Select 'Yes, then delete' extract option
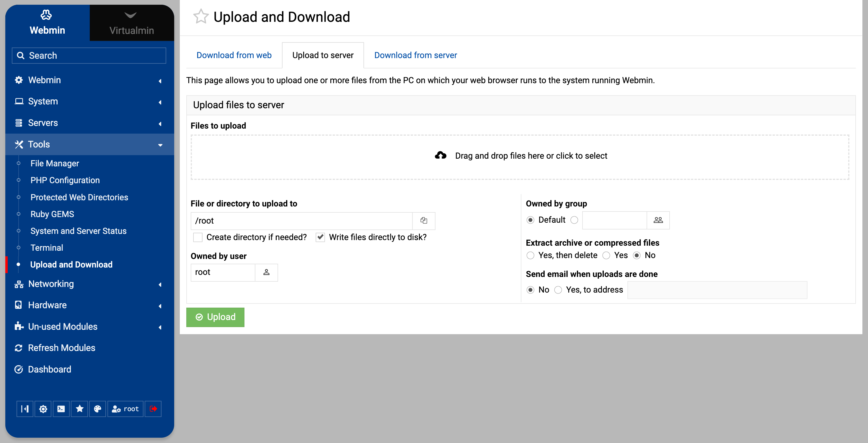This screenshot has width=868, height=443. click(x=530, y=255)
